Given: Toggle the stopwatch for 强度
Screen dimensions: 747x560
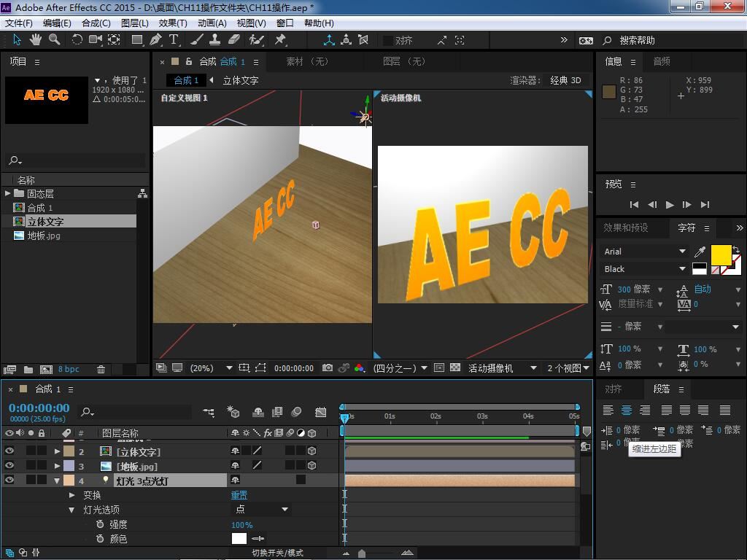Looking at the screenshot, I should click(100, 524).
